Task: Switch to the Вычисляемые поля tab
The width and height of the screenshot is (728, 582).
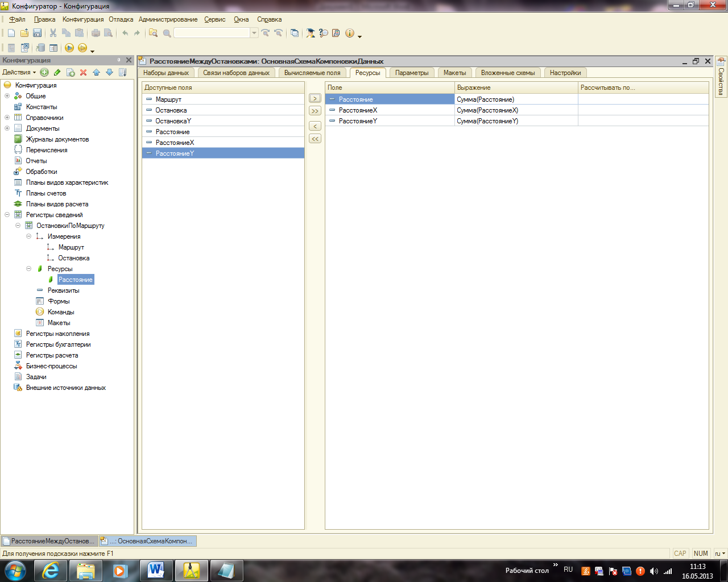Action: (x=312, y=73)
